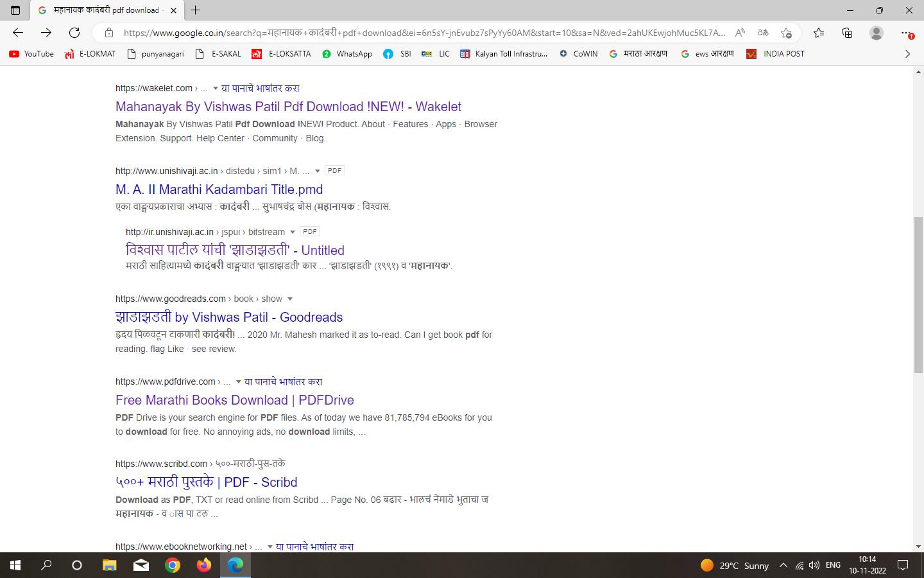Open the Read aloud icon in address bar
This screenshot has height=578, width=924.
click(740, 33)
